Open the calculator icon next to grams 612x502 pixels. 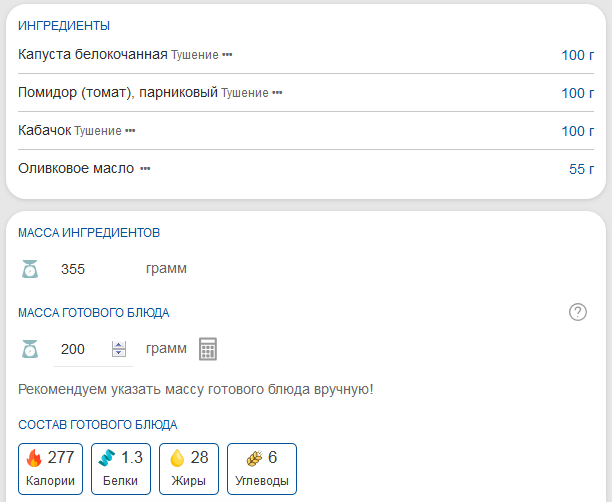pyautogui.click(x=208, y=349)
